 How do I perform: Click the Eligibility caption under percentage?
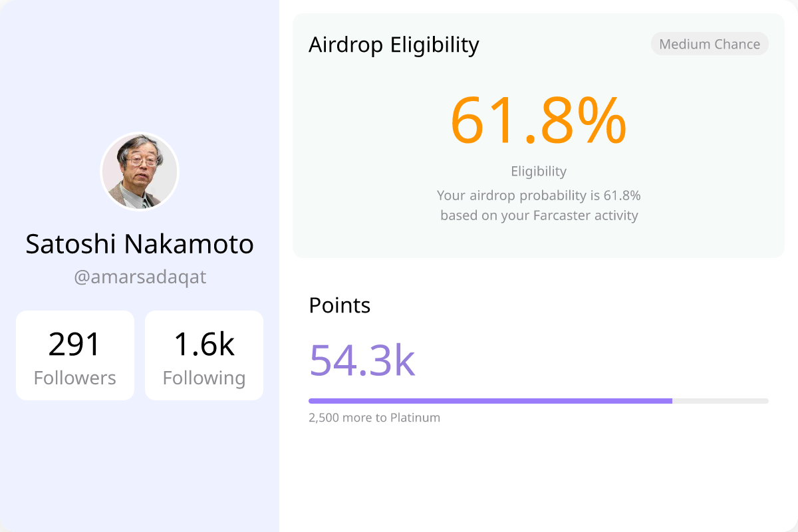click(539, 171)
